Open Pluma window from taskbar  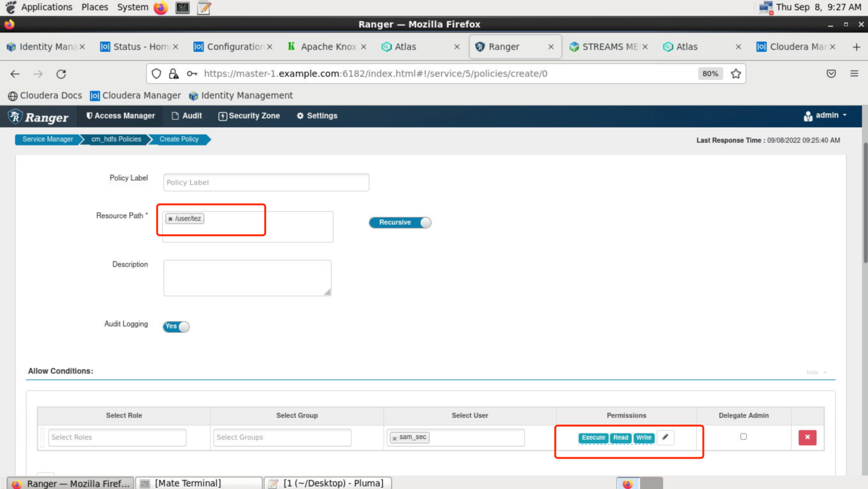(328, 483)
